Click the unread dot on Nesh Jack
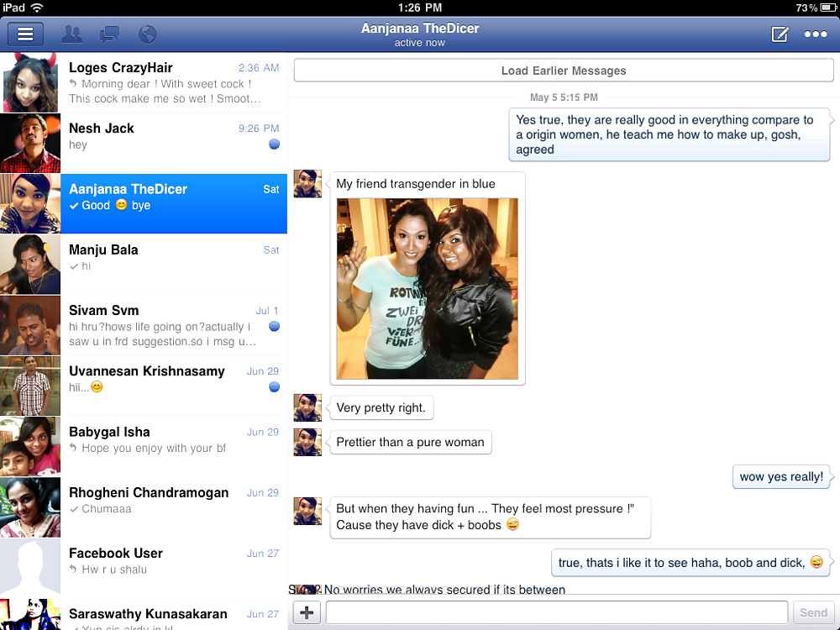The image size is (840, 630). point(274,144)
